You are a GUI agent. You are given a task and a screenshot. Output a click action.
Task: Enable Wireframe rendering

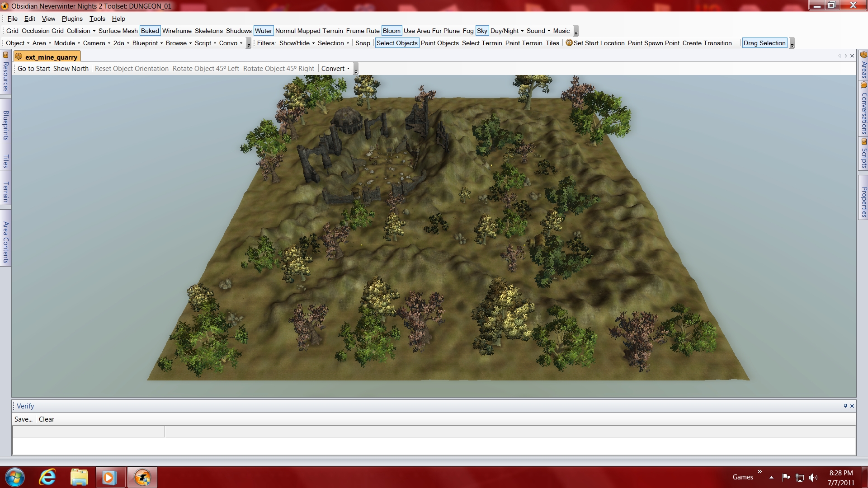coord(177,31)
